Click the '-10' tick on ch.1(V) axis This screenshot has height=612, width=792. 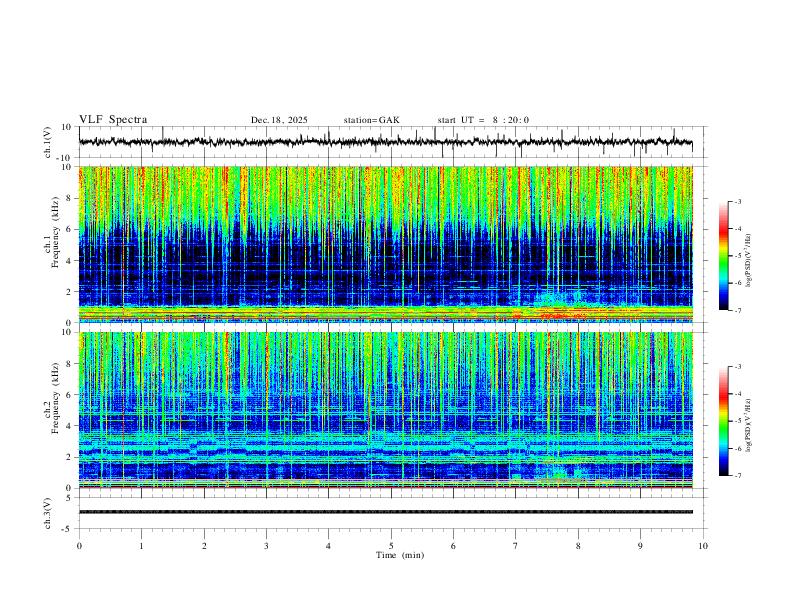tap(64, 158)
